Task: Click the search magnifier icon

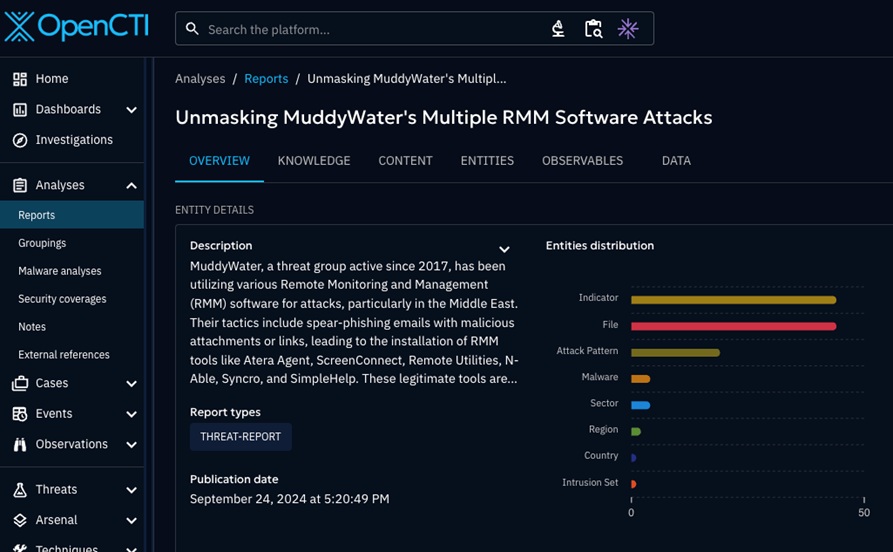Action: (192, 29)
